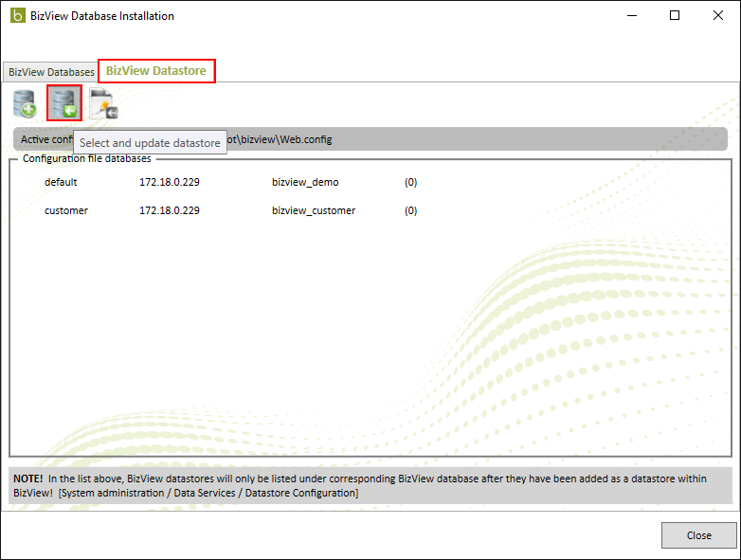Maximize the BizView Database Installation window

[x=675, y=15]
